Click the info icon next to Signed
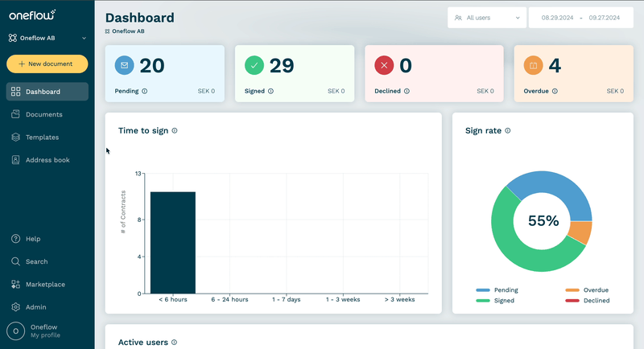Image resolution: width=644 pixels, height=349 pixels. point(270,91)
